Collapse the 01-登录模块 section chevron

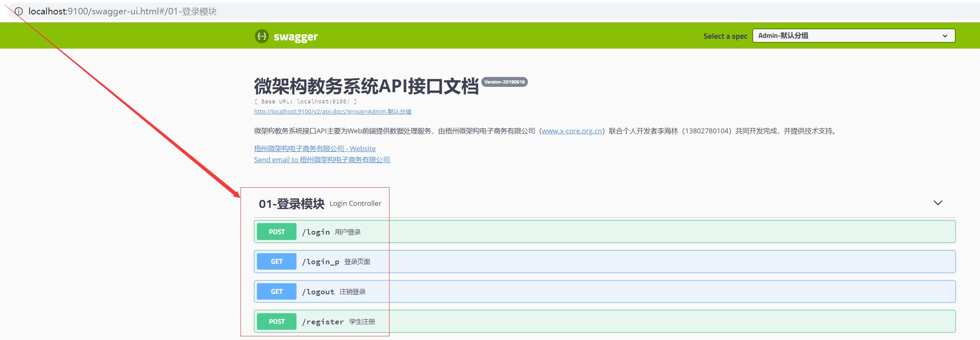click(938, 203)
